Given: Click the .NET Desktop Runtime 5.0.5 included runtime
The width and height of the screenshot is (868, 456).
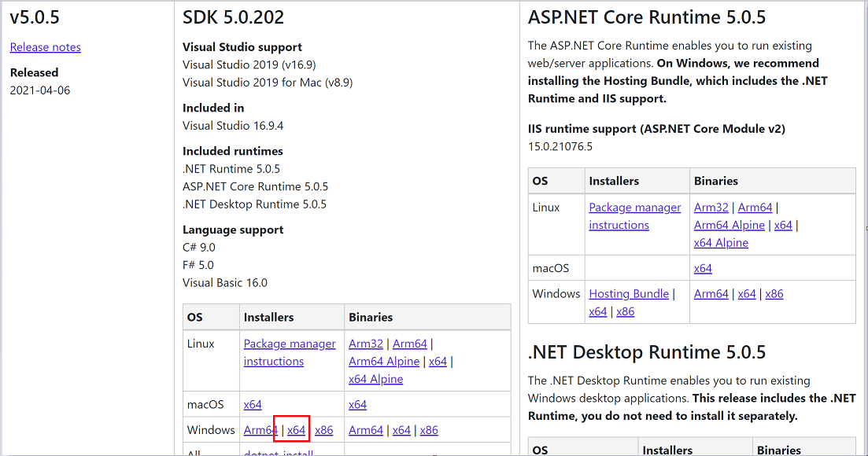Looking at the screenshot, I should (254, 204).
